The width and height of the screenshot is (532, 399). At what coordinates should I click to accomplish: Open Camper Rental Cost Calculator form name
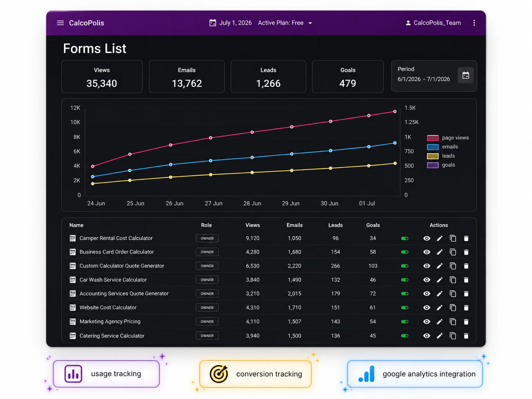pos(116,238)
